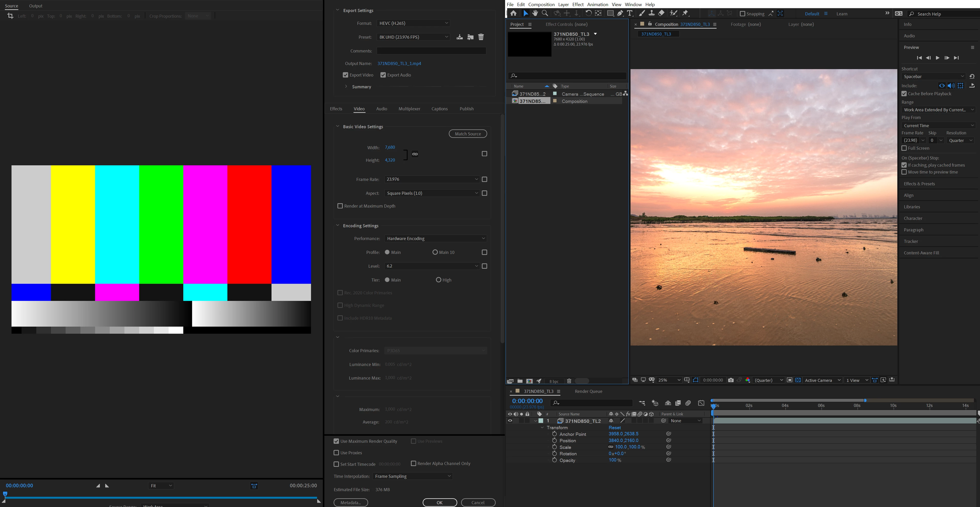Viewport: 980px width, 507px height.
Task: Open the Format HEVC dropdown
Action: click(413, 23)
